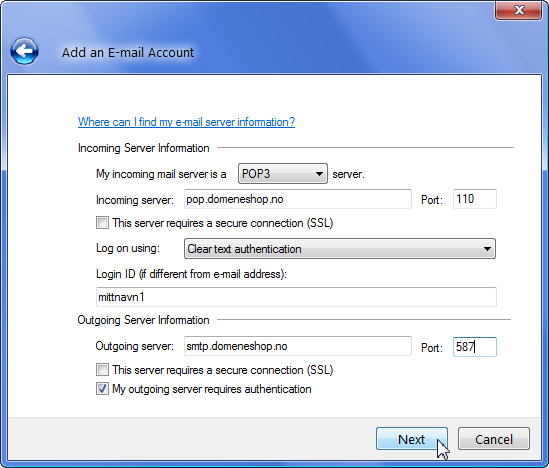This screenshot has height=468, width=549.
Task: Close the dialog with the red X
Action: (519, 10)
